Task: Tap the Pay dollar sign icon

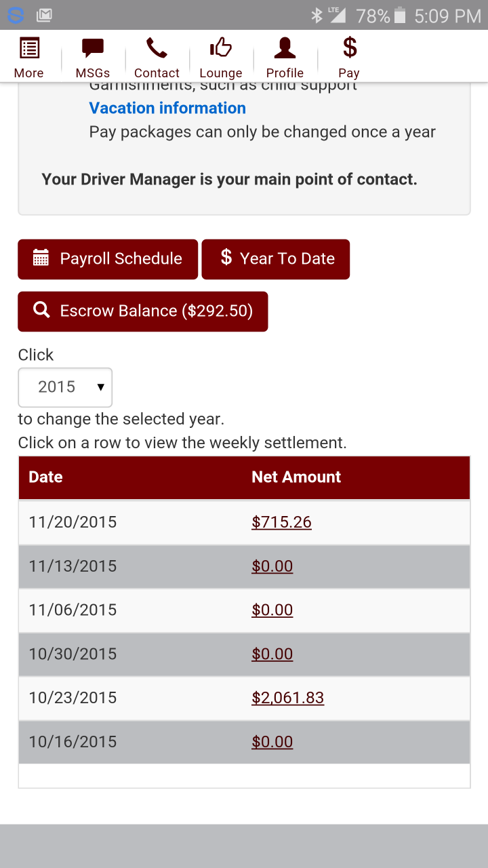Action: tap(349, 48)
